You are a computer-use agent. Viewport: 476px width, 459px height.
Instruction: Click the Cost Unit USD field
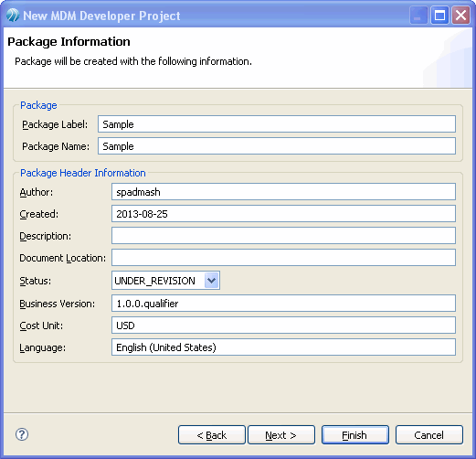tap(283, 326)
